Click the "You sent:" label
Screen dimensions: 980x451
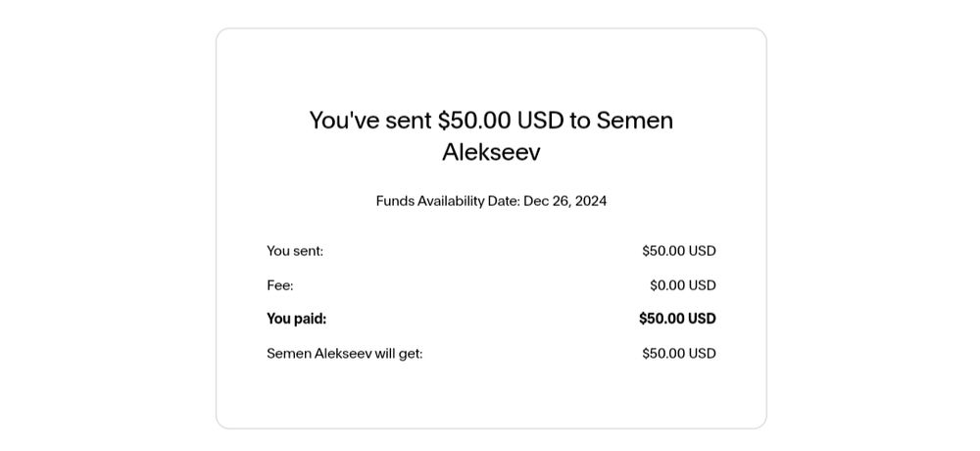click(x=295, y=251)
